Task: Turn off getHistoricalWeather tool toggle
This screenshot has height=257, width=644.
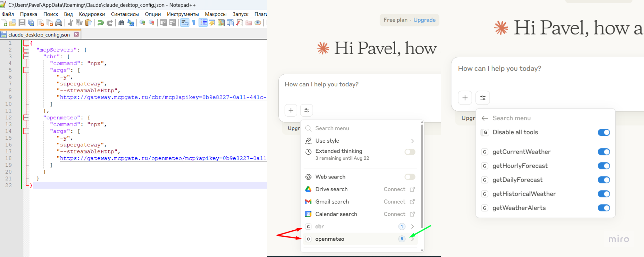Action: click(604, 194)
